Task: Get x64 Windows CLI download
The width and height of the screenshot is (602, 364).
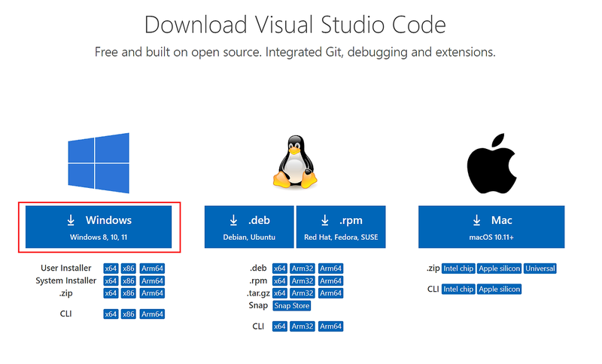Action: 111,314
